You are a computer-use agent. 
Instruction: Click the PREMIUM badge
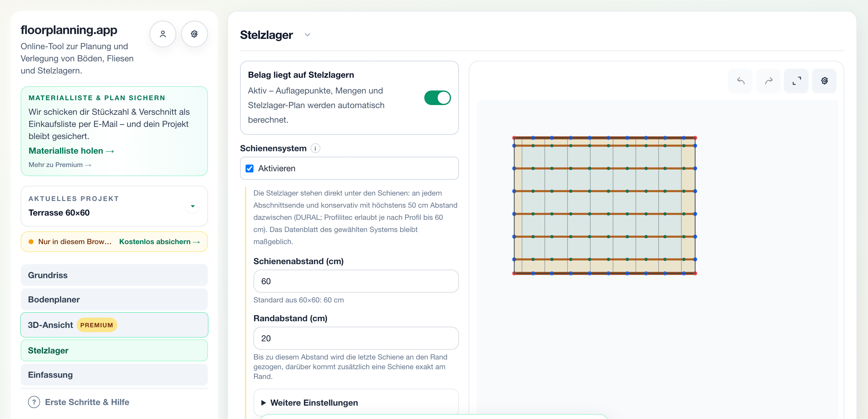tap(97, 325)
